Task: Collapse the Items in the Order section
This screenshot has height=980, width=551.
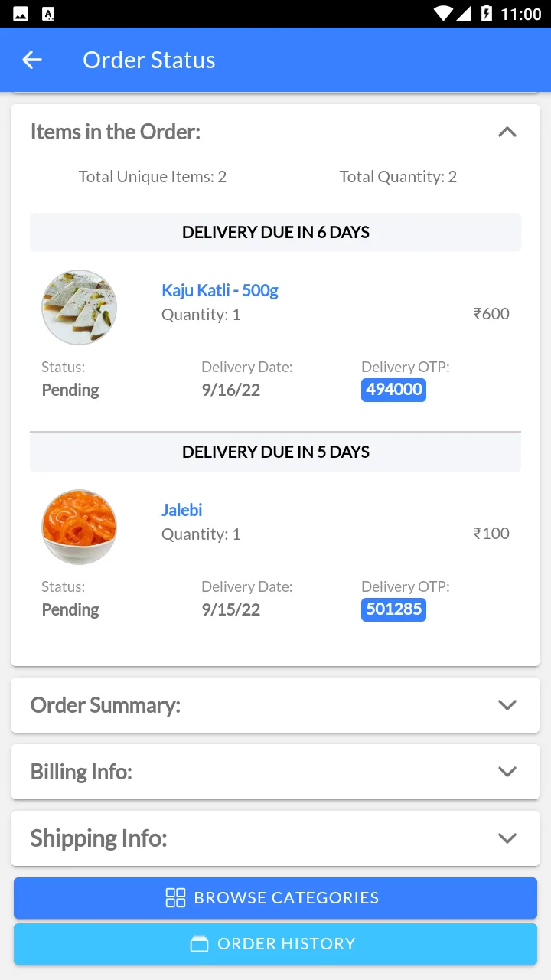Action: point(507,132)
